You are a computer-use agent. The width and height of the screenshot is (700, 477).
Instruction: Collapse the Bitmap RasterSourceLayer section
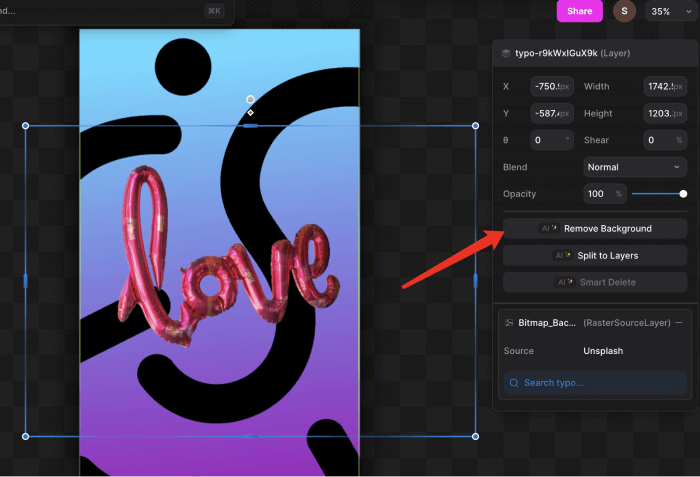pos(679,323)
